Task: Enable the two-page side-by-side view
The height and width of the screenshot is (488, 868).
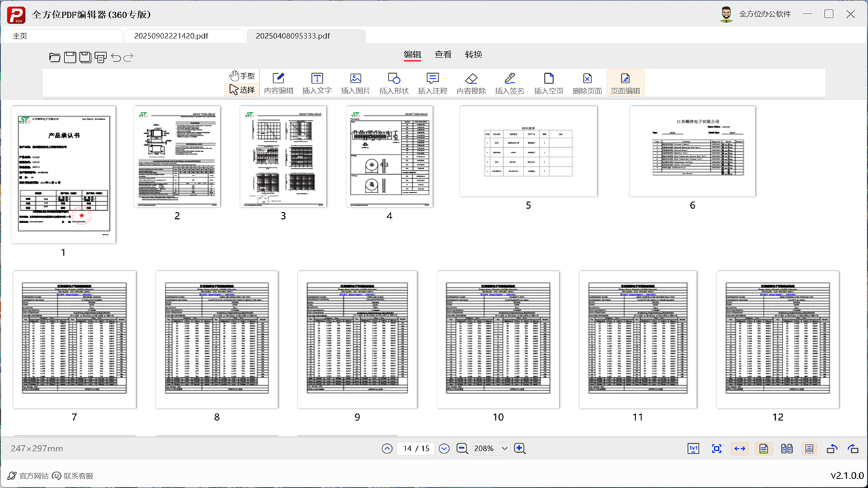Action: pyautogui.click(x=786, y=448)
